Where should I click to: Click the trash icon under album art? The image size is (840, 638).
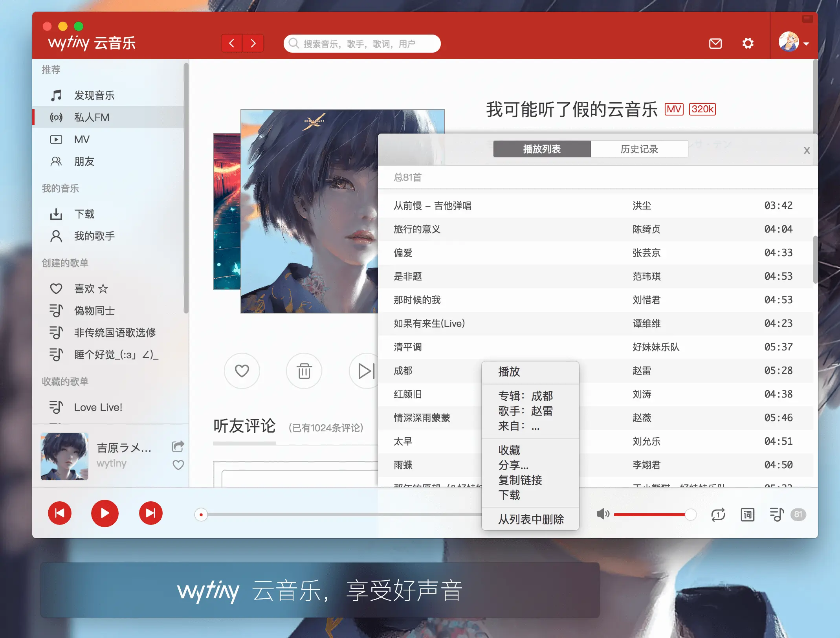click(304, 370)
